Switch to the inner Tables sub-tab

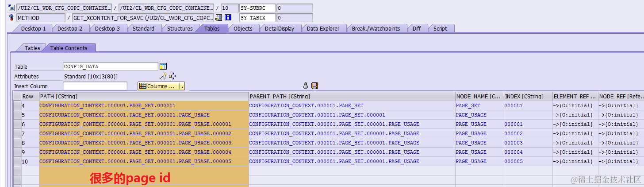tap(32, 48)
